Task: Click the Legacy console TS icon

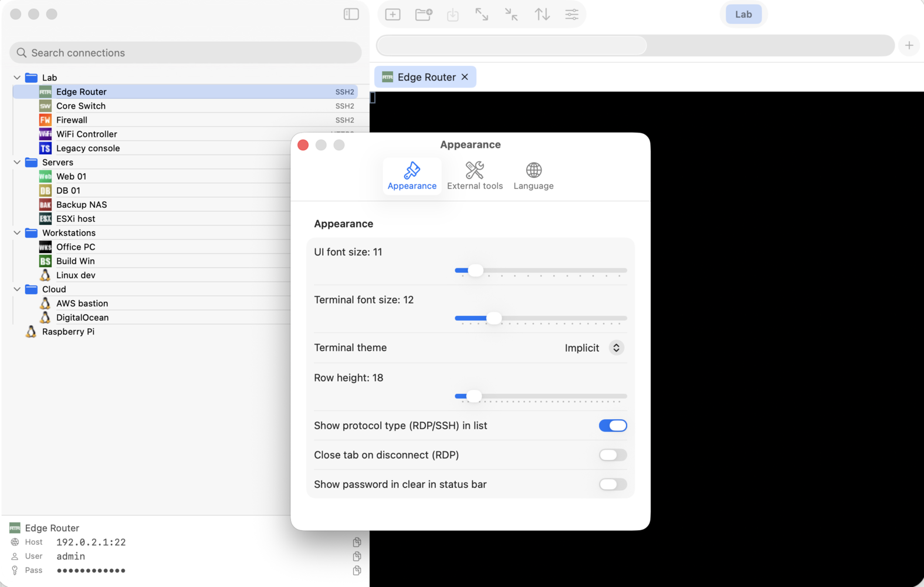Action: pyautogui.click(x=45, y=148)
